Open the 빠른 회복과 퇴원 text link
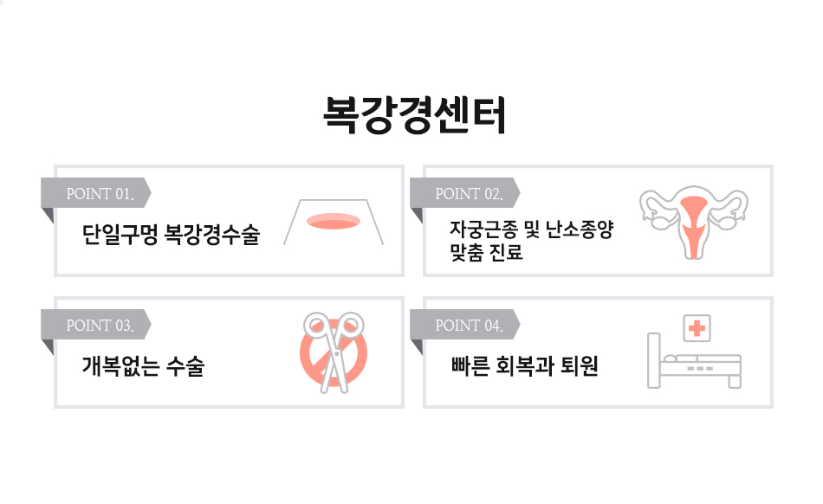Viewport: 823px width, 504px height. 524,366
